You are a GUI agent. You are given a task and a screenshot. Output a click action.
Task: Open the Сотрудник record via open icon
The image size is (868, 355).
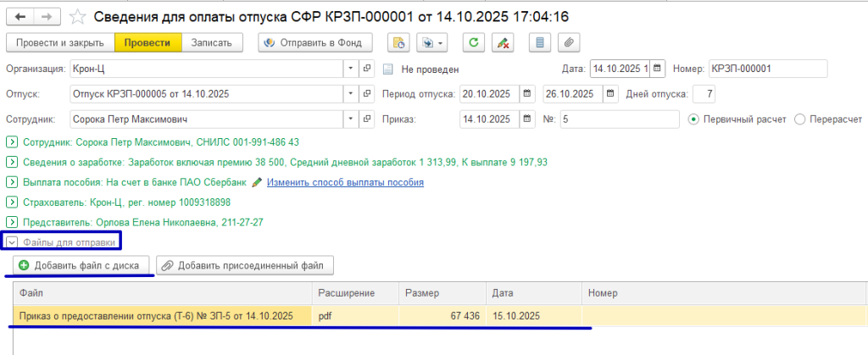click(x=367, y=119)
